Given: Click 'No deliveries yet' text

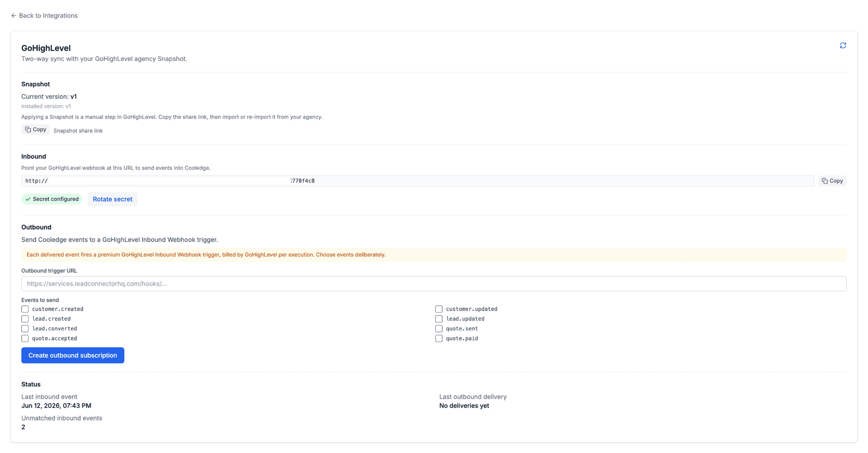Looking at the screenshot, I should [x=464, y=406].
